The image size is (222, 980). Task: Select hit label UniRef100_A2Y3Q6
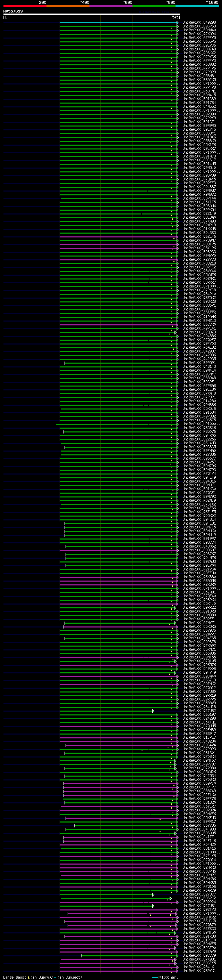pyautogui.click(x=199, y=454)
